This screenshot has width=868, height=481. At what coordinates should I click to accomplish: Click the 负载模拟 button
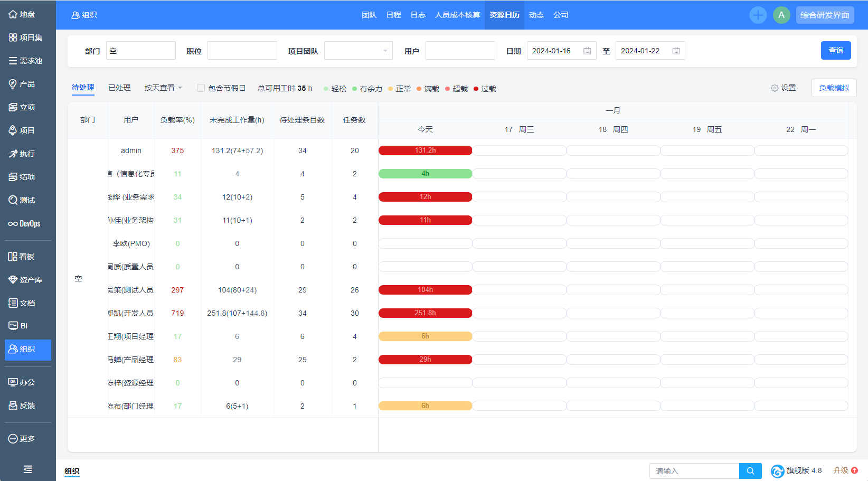(x=834, y=88)
